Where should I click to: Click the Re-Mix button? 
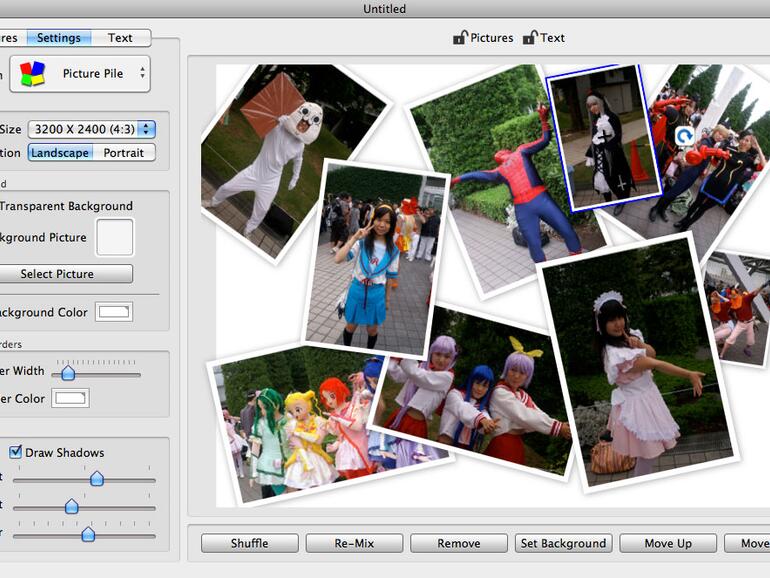354,543
